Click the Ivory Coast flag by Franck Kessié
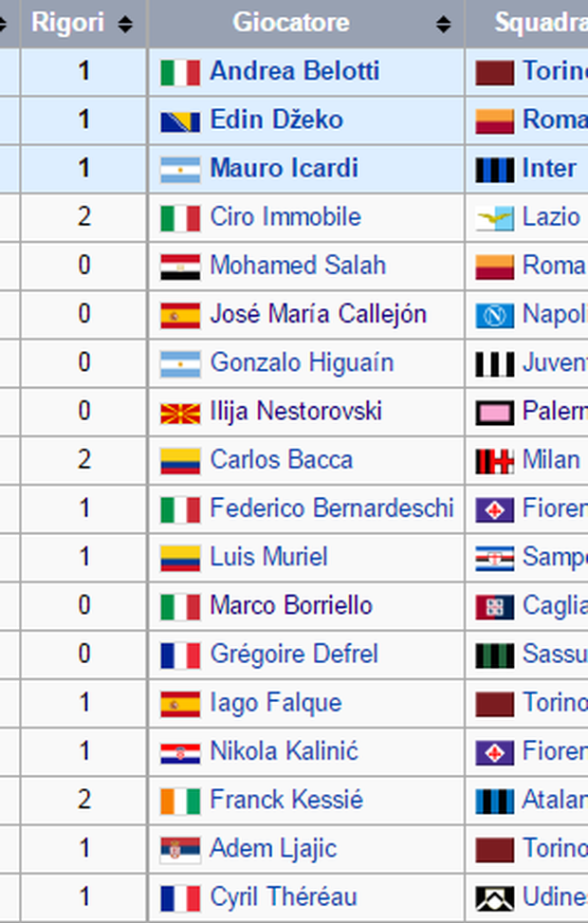This screenshot has height=923, width=588. tap(180, 801)
